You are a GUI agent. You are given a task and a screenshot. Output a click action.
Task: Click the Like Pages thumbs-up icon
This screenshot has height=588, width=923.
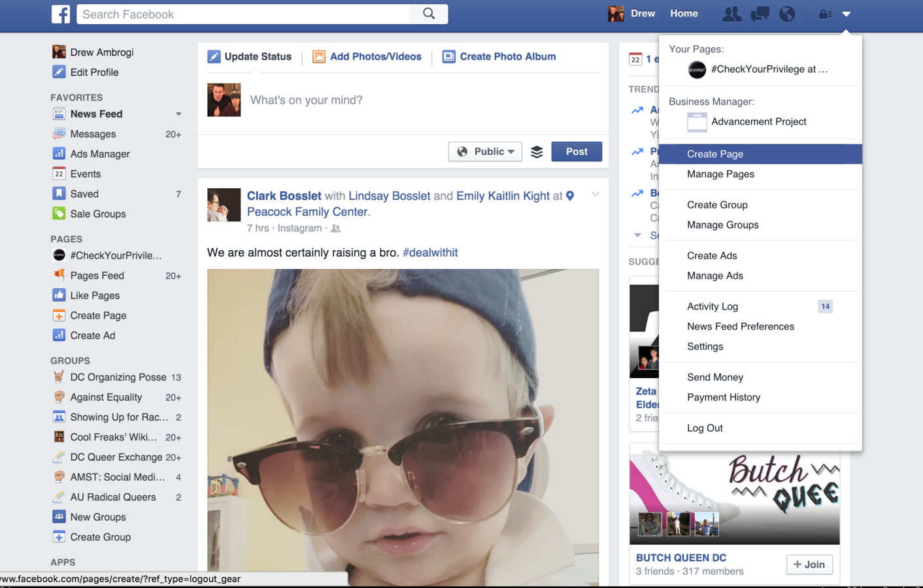coord(59,295)
